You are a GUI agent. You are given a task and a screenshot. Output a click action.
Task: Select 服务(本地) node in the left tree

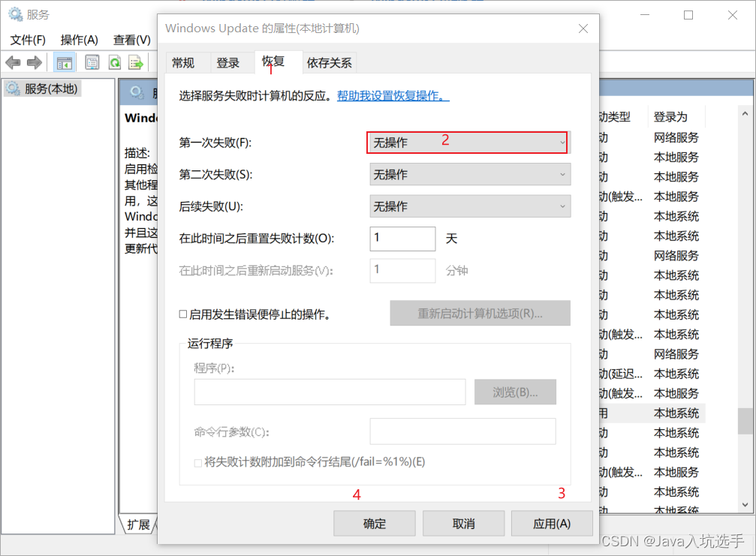43,89
